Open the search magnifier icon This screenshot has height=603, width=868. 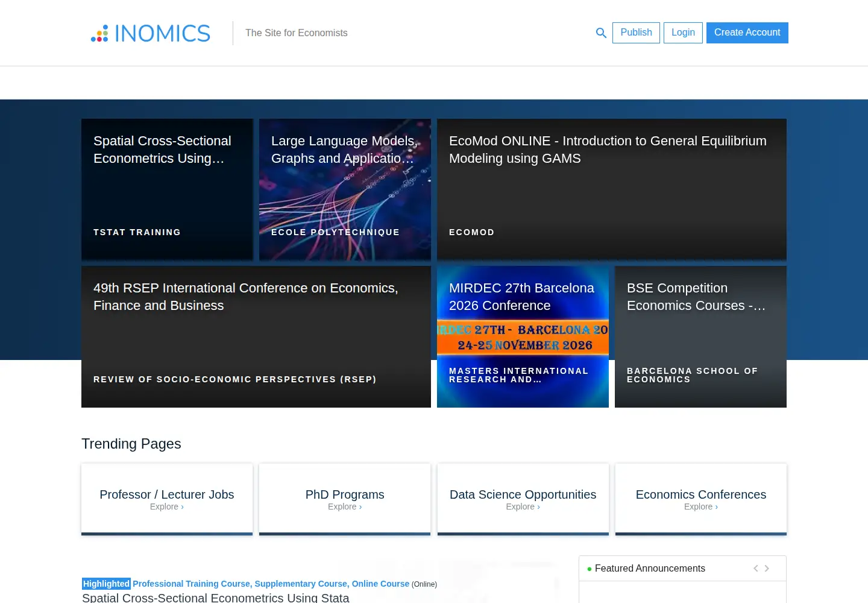[x=601, y=33]
